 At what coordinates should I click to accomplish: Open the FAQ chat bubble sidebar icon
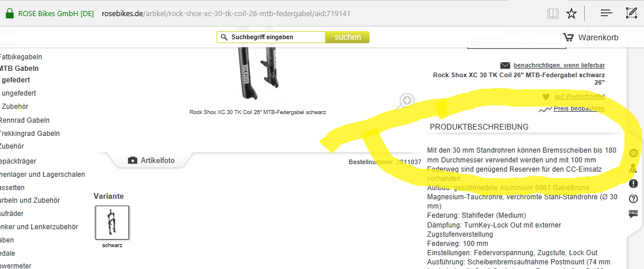(633, 214)
